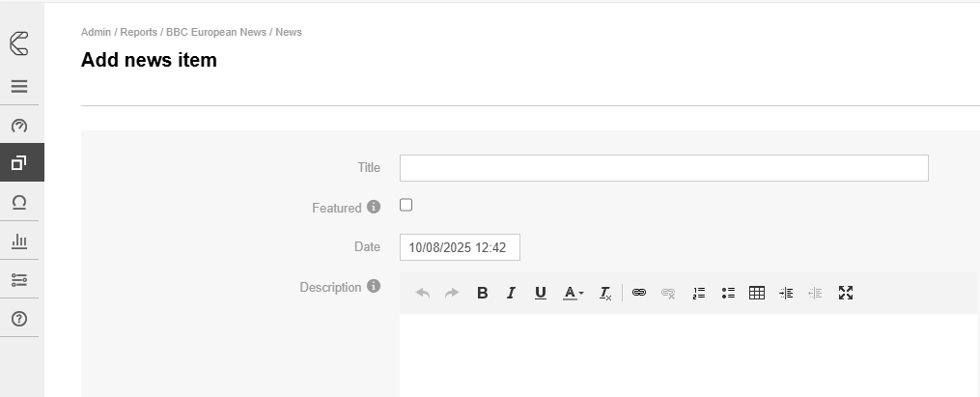Open the hamburger menu in sidebar
Image resolution: width=980 pixels, height=397 pixels.
click(19, 86)
